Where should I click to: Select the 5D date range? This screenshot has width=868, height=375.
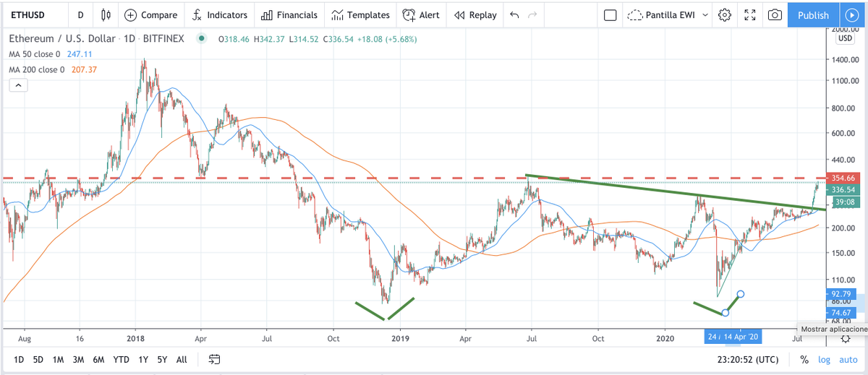pos(38,359)
